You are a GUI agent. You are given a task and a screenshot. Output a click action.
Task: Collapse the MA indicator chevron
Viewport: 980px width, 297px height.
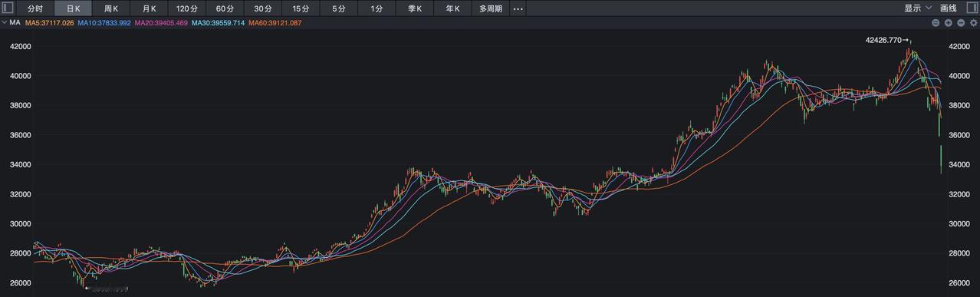[5, 23]
